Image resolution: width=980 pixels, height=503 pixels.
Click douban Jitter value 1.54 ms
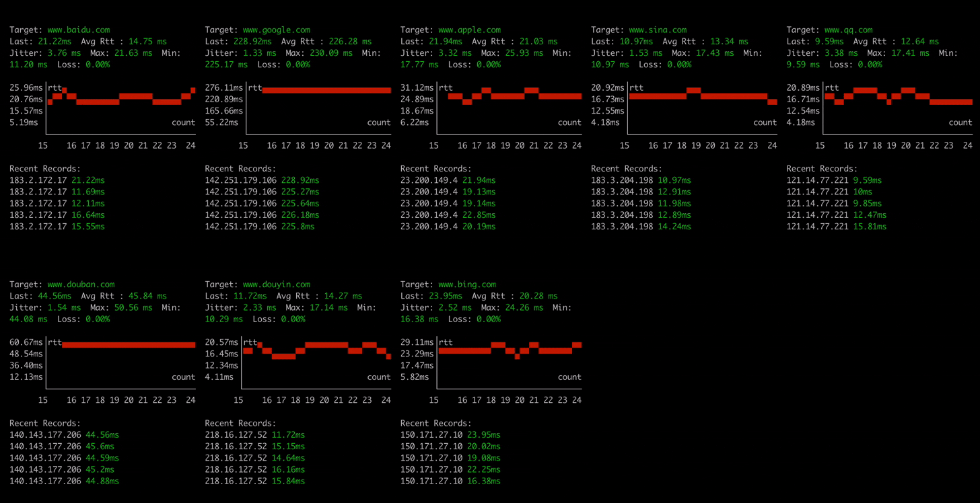[x=64, y=307]
